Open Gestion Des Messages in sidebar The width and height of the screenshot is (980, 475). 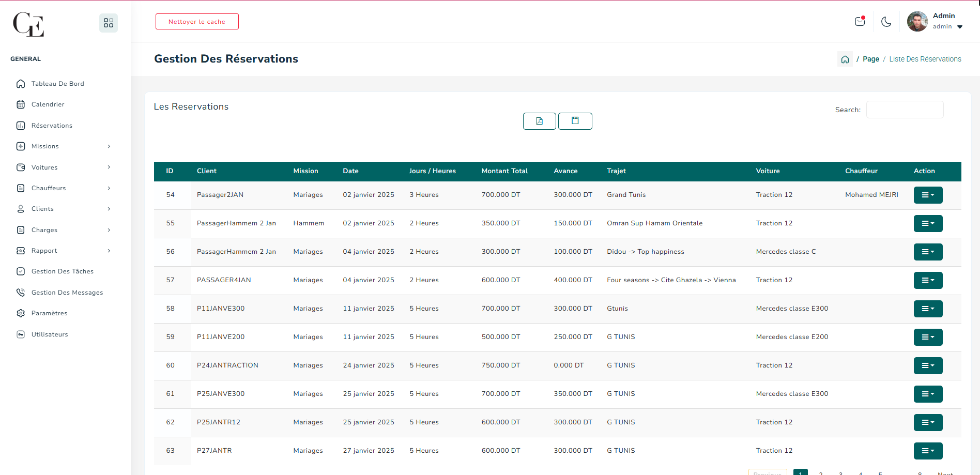tap(67, 293)
